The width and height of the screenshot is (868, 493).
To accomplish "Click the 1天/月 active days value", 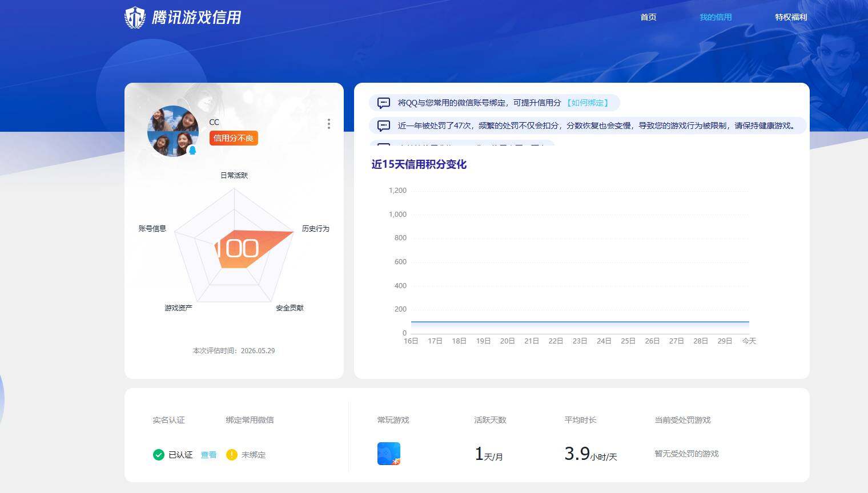I will pyautogui.click(x=489, y=454).
